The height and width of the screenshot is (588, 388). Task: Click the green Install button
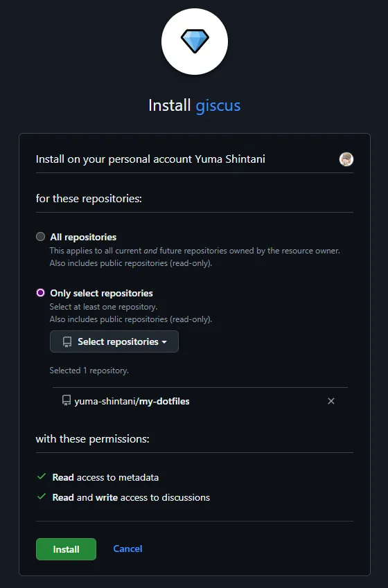click(66, 549)
